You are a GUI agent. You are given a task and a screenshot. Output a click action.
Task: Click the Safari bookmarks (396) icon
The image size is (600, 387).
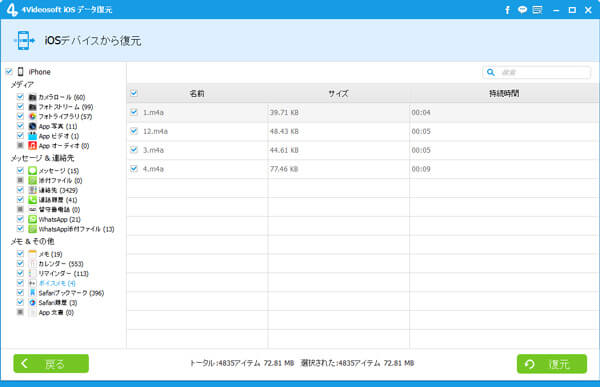(33, 293)
